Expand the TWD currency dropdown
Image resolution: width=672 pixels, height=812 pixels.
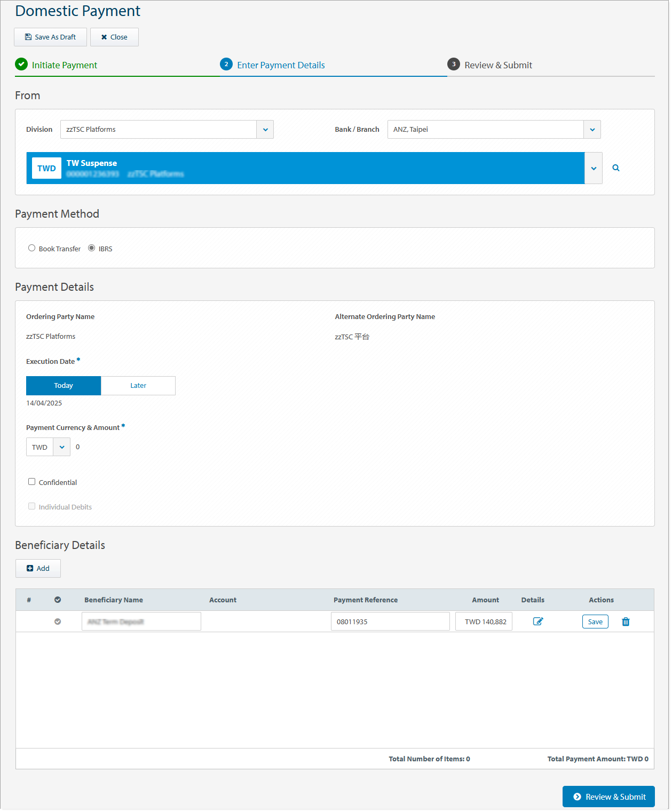[x=61, y=447]
